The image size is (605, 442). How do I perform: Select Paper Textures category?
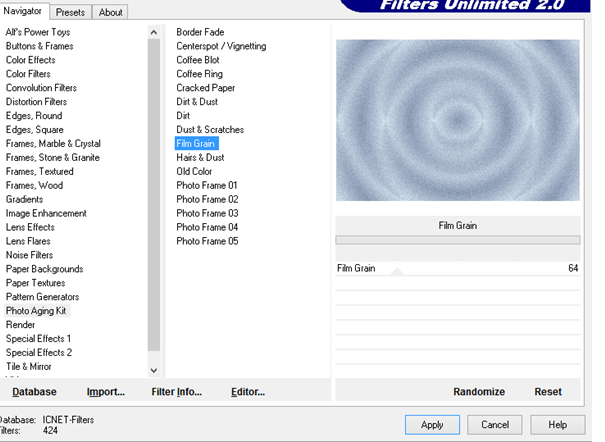click(35, 283)
